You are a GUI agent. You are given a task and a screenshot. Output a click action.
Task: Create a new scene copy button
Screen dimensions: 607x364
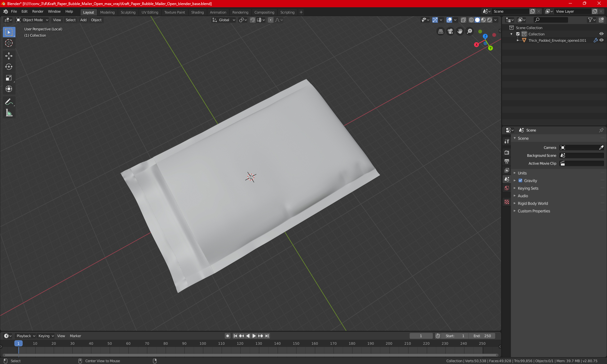pos(532,11)
